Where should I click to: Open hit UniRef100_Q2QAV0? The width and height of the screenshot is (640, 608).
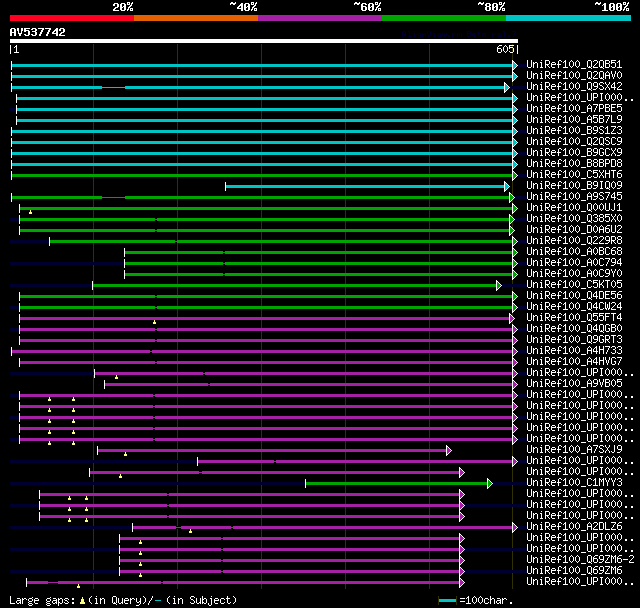coord(574,75)
